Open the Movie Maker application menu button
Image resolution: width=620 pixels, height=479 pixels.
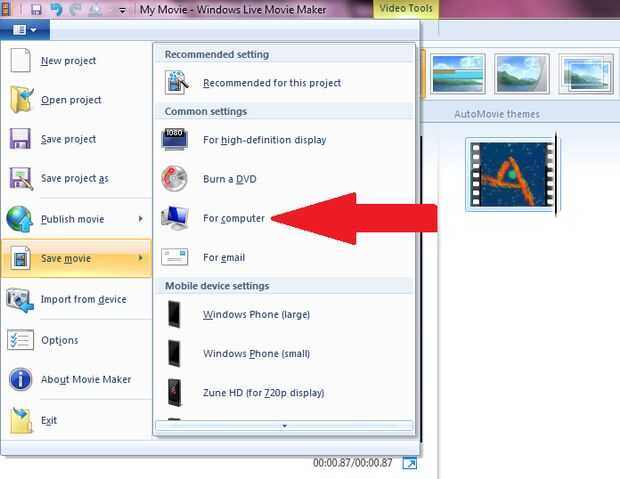(x=25, y=30)
